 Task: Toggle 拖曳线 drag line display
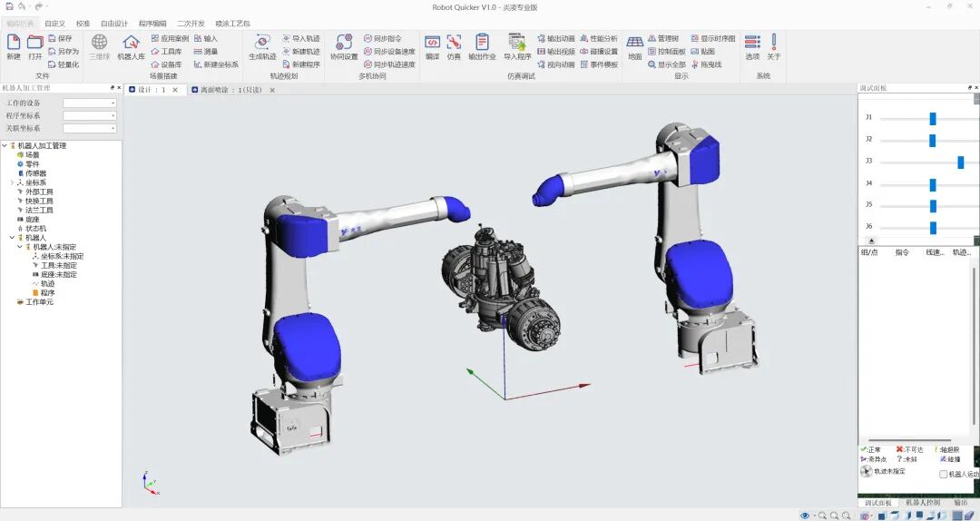(x=706, y=64)
